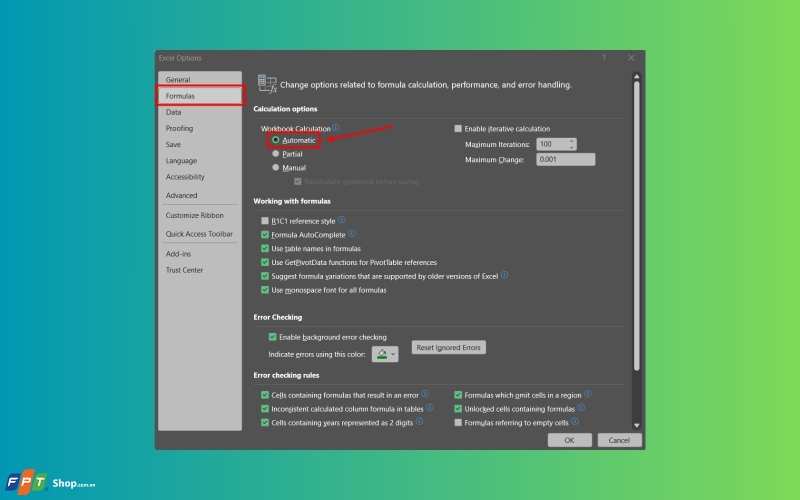Click info icon beside Workbook Calculation
The image size is (800, 500).
336,128
